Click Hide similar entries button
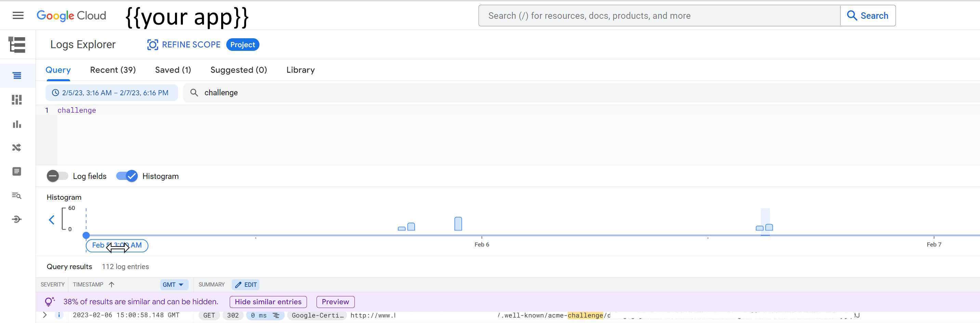The image size is (980, 323). pyautogui.click(x=268, y=302)
